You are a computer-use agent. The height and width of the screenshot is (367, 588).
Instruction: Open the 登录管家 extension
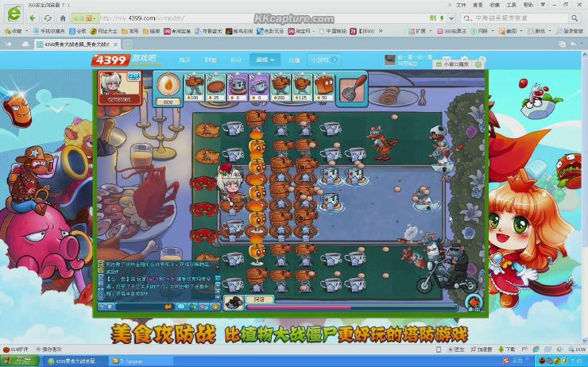click(571, 31)
